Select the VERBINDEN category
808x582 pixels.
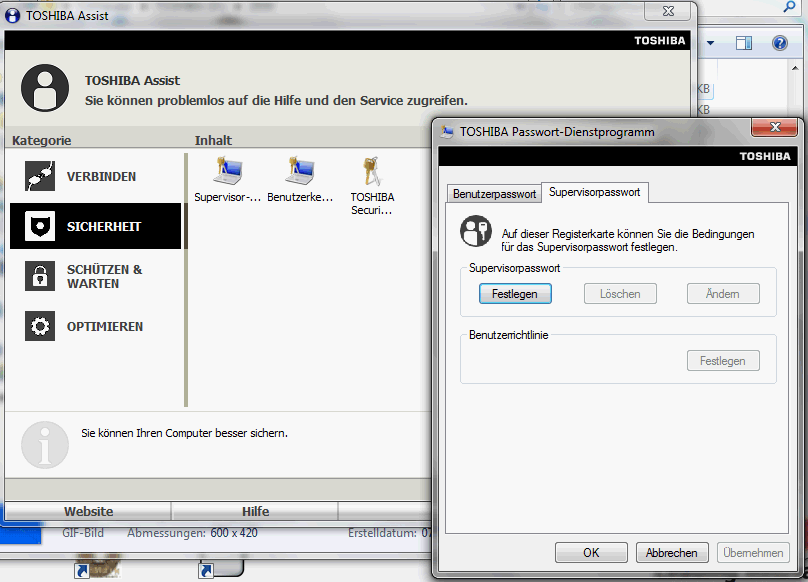96,176
